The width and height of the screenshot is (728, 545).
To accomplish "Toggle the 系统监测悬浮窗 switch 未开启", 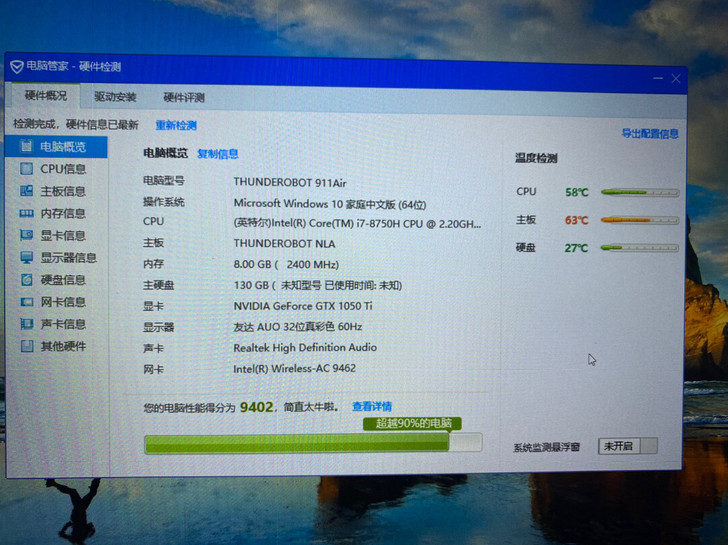I will [628, 446].
